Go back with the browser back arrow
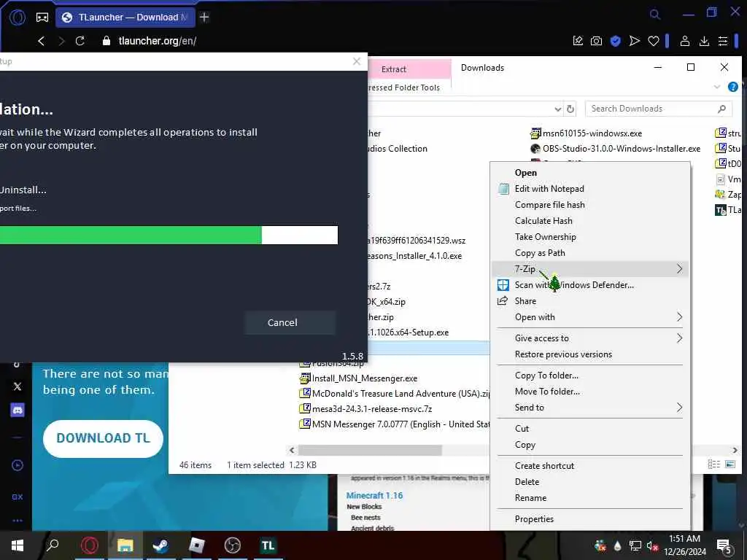The height and width of the screenshot is (560, 747). 42,41
